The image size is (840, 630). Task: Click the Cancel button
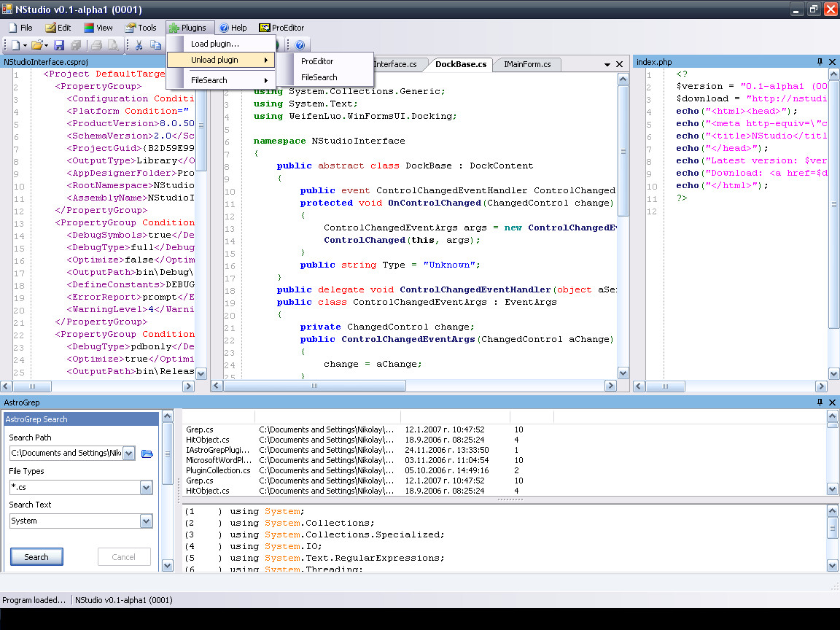124,557
